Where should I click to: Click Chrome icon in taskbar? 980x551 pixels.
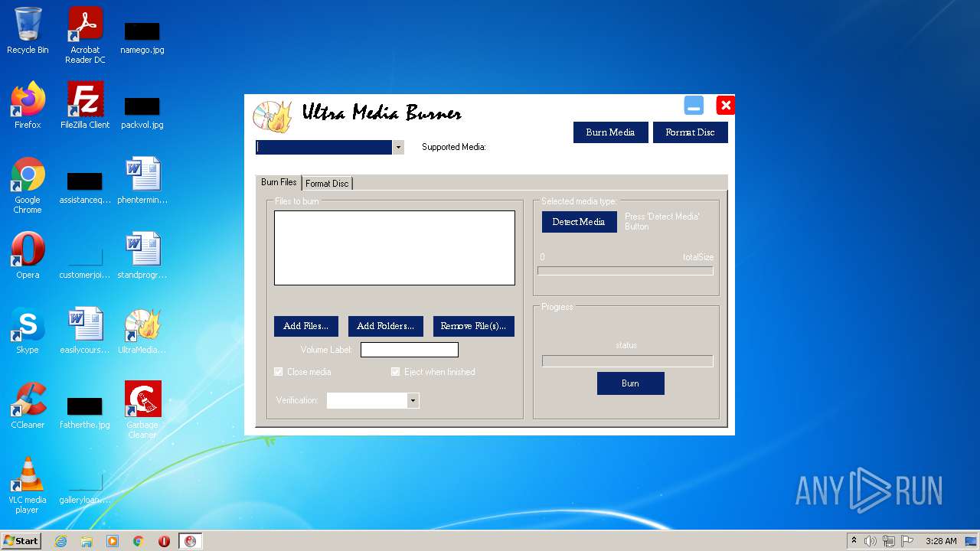[138, 541]
